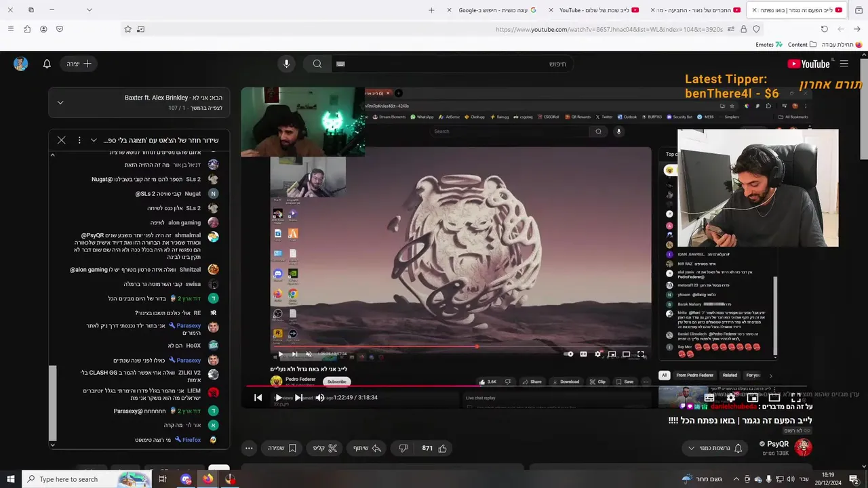This screenshot has height=488, width=868.
Task: Click Firefox icon in the taskbar
Action: pyautogui.click(x=208, y=479)
